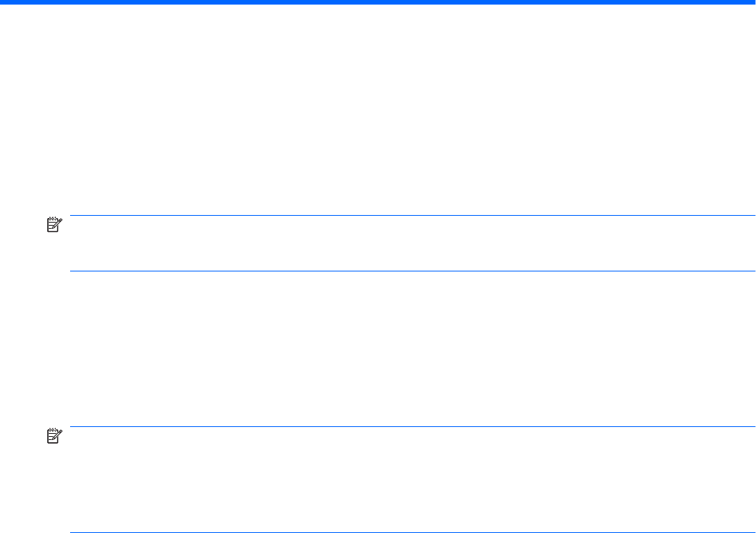Click the right end of the lower note's bottom rule
The width and height of the screenshot is (756, 533).
pos(752,532)
